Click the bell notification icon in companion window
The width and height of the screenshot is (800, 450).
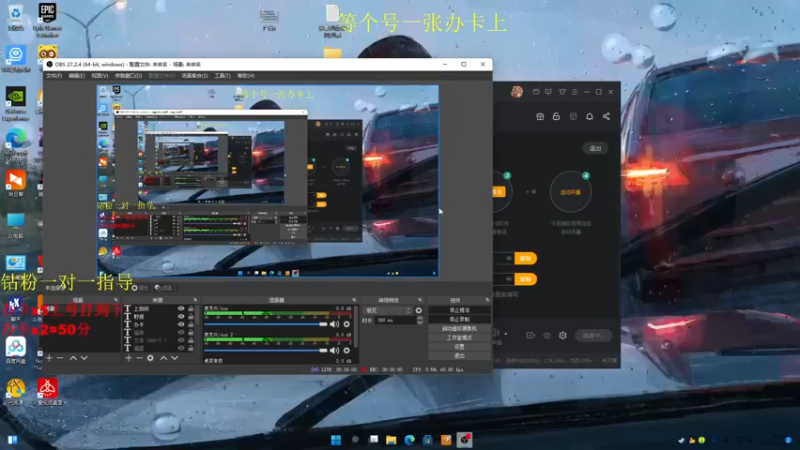(589, 116)
